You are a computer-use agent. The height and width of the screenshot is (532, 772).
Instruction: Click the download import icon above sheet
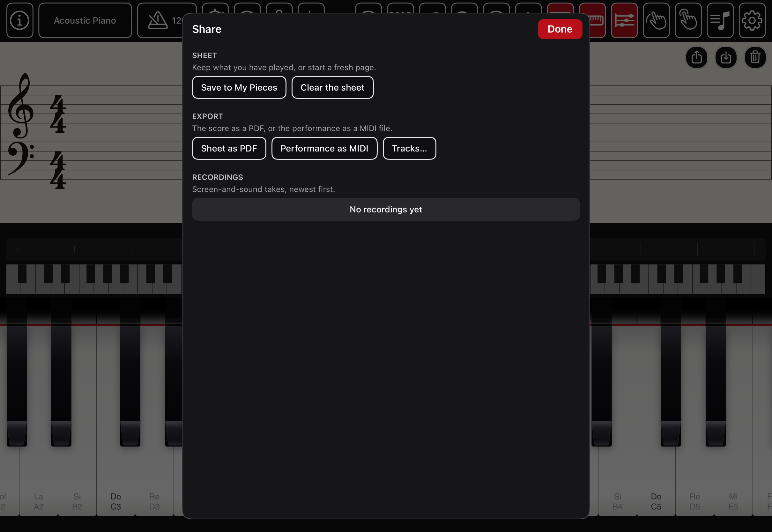726,57
